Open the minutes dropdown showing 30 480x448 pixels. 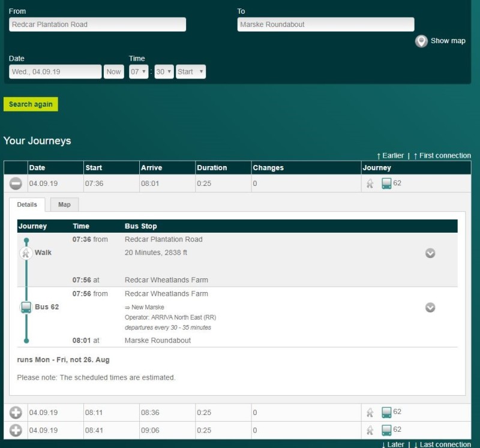point(163,72)
